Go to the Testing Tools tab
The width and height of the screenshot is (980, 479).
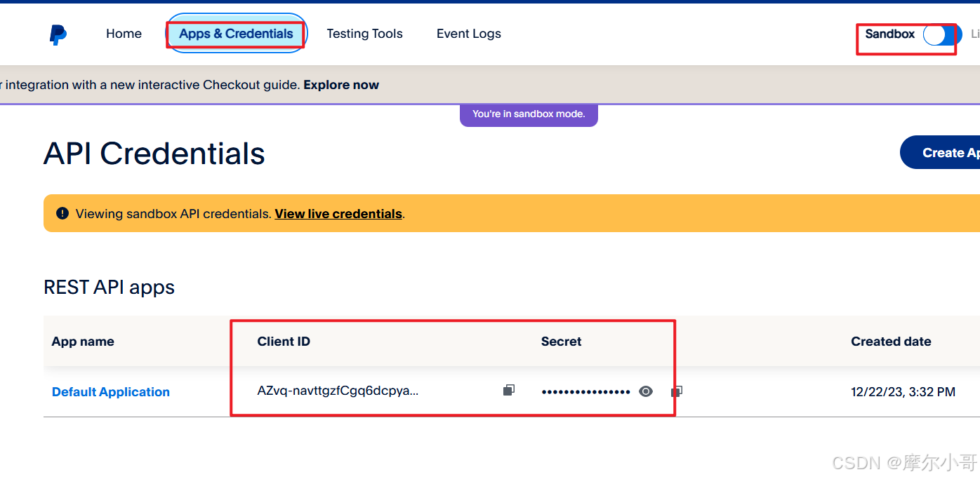(x=364, y=34)
